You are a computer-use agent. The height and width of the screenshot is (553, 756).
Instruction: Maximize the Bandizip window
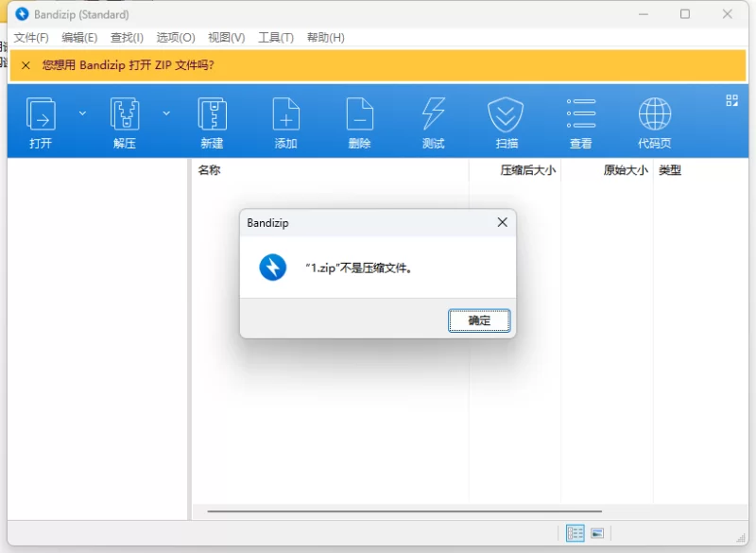click(685, 14)
